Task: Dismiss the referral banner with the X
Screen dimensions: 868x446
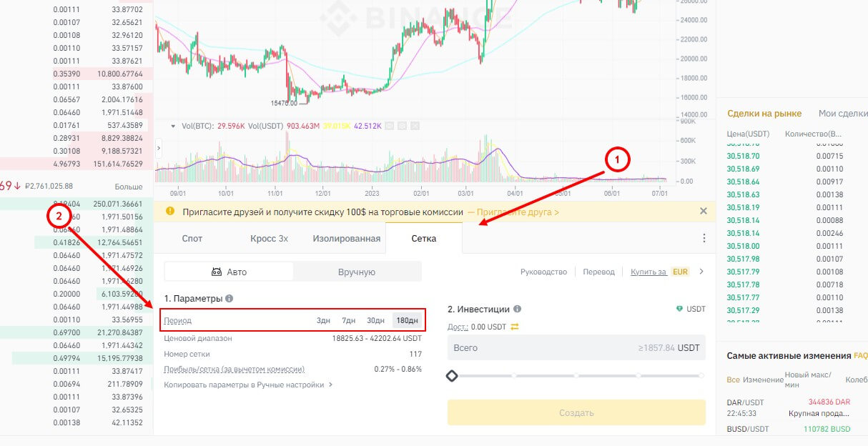Action: tap(703, 212)
